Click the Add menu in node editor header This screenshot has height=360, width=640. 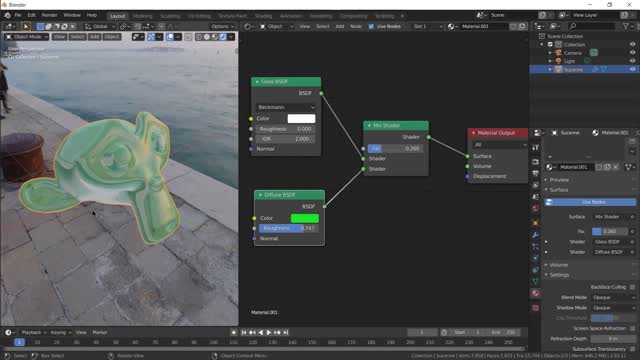(340, 27)
